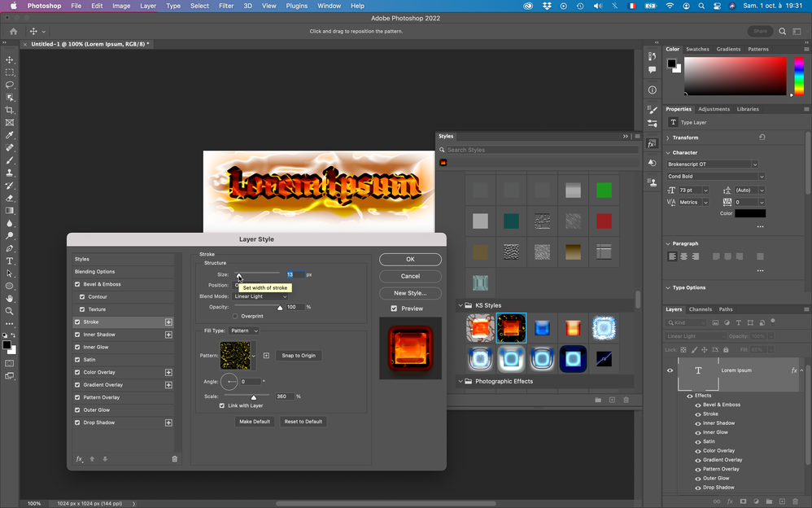Screen dimensions: 812x508
Task: Open the Fill Type Pattern dropdown
Action: tap(243, 331)
